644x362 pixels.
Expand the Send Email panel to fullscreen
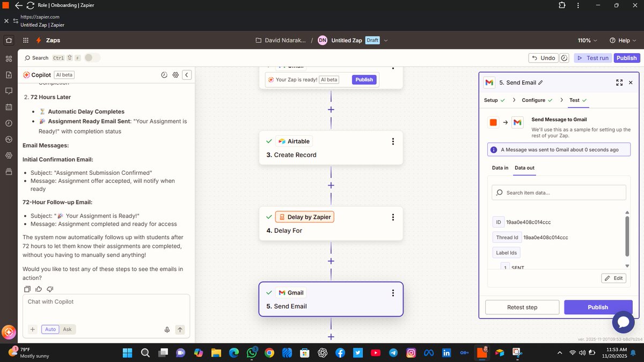pos(619,83)
